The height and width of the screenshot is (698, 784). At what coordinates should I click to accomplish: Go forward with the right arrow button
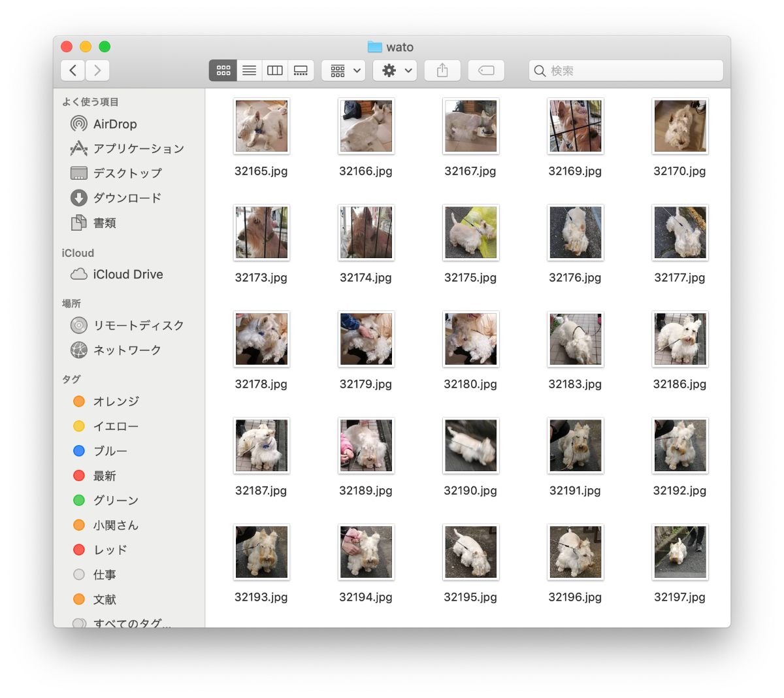tap(97, 71)
